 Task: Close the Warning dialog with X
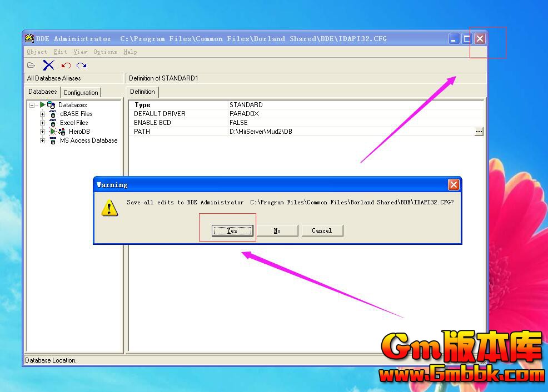click(454, 185)
